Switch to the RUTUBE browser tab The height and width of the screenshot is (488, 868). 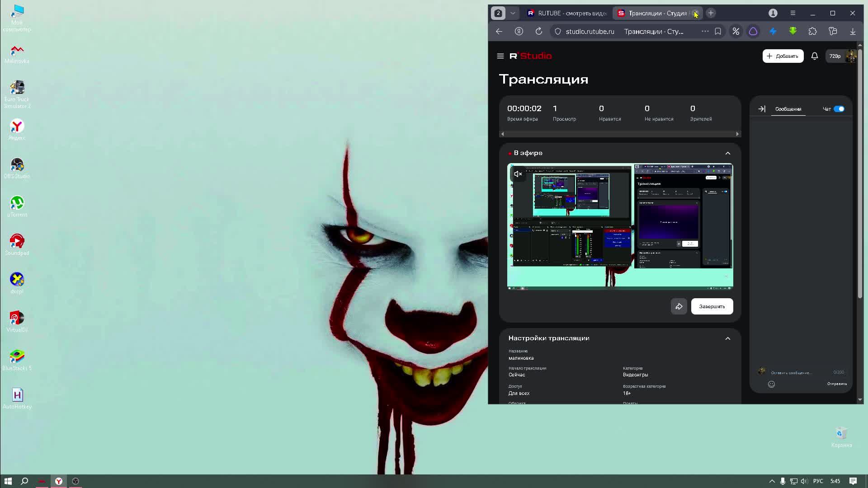coord(566,13)
